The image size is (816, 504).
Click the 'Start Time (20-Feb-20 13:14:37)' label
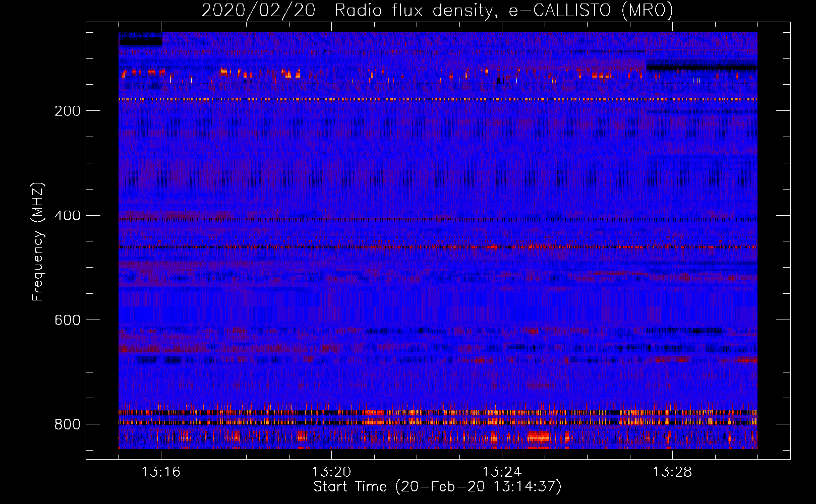[x=437, y=487]
